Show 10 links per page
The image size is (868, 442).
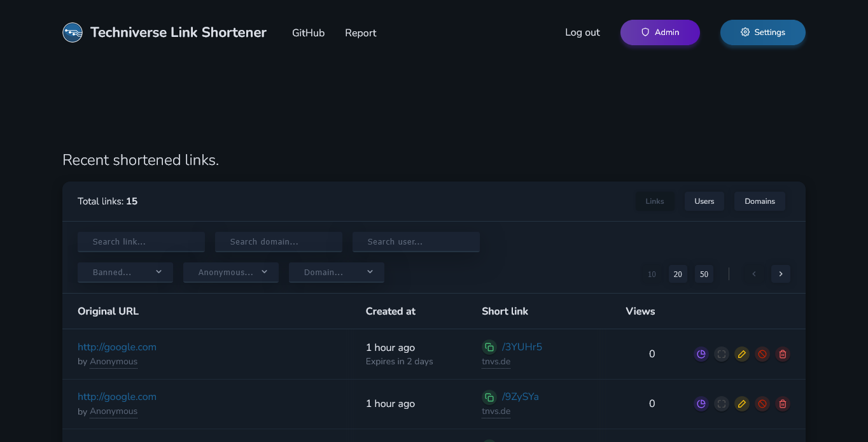coord(652,274)
